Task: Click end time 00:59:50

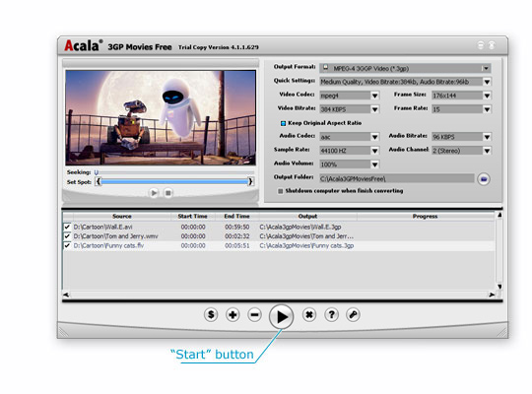Action: (x=236, y=227)
